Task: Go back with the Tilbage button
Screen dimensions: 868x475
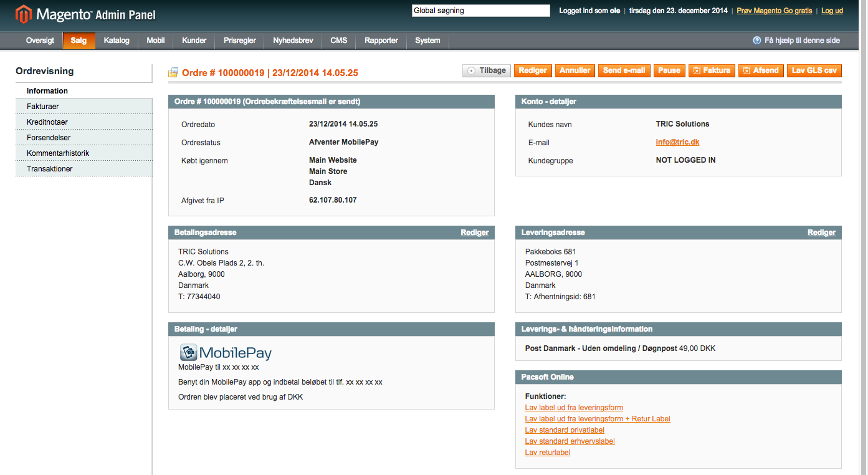Action: [487, 71]
